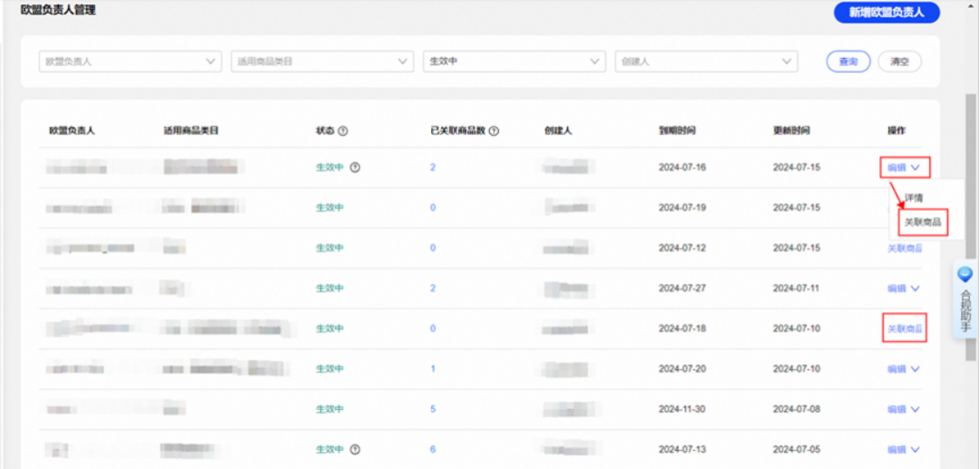Click the 适用商品类目 column header in the table
The image size is (980, 469).
coord(191,132)
